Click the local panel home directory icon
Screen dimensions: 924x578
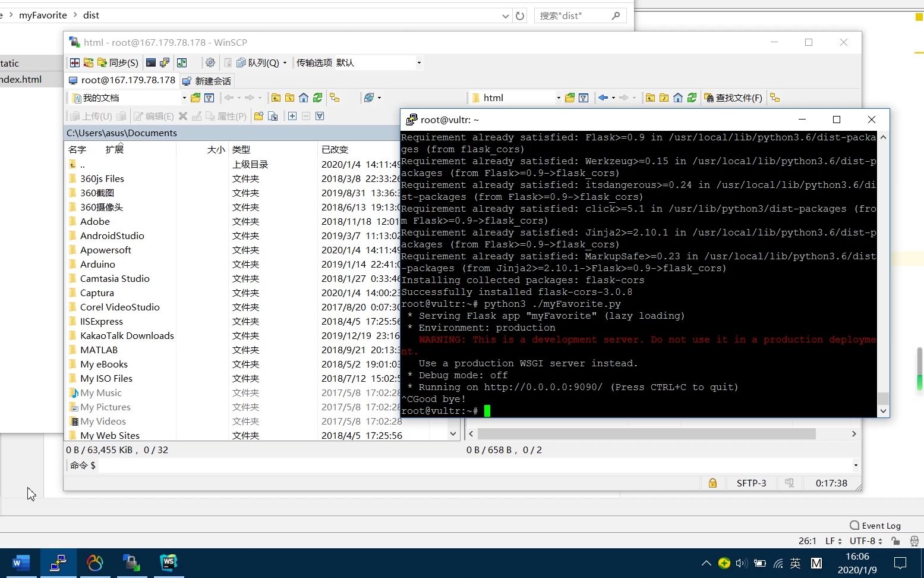(304, 98)
